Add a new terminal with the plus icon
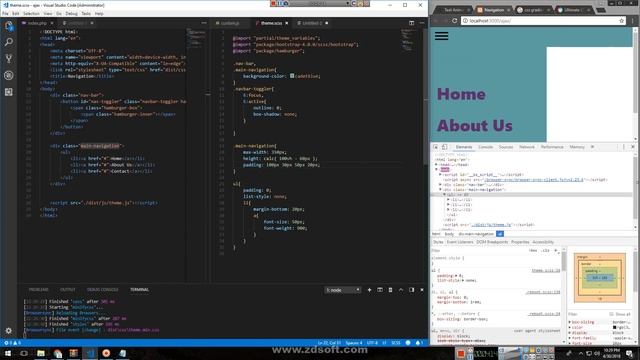Viewport: 640px width, 360px height. (369, 290)
